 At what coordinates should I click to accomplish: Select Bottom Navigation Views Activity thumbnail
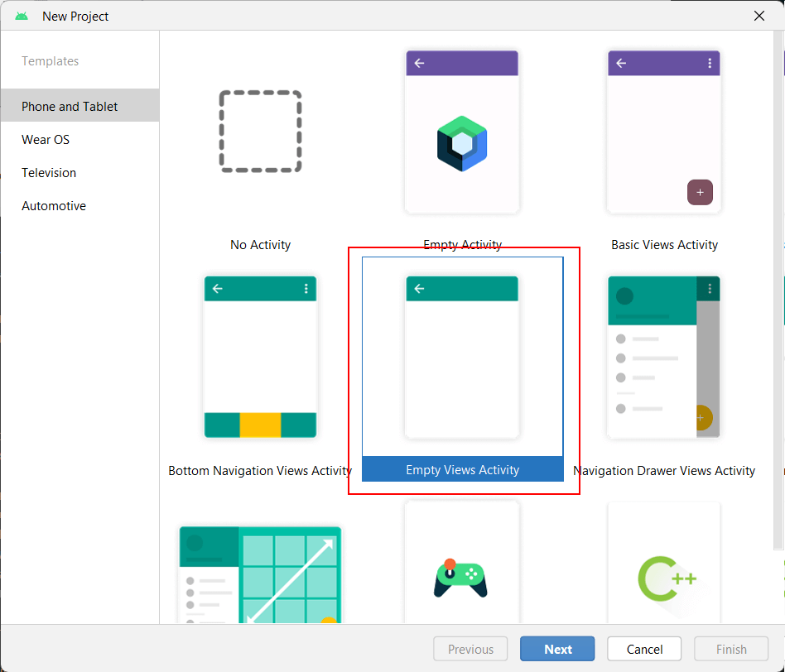[x=260, y=357]
